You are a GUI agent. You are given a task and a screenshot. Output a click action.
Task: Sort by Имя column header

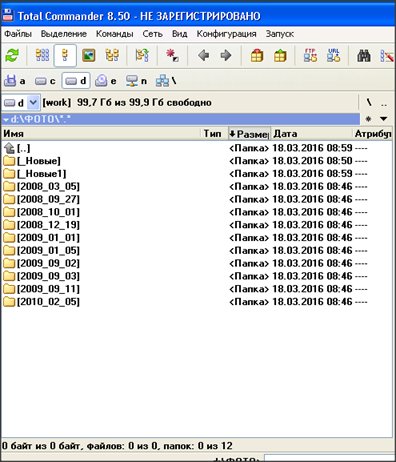(101, 134)
